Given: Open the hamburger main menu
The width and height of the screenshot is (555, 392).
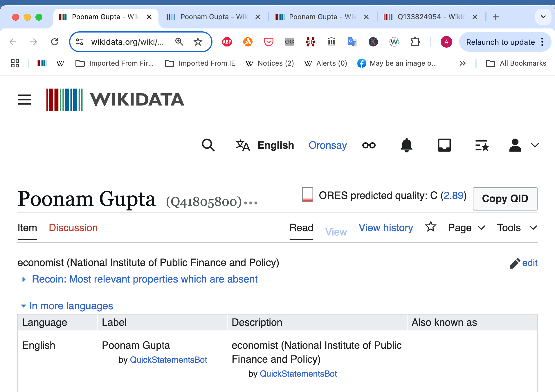Looking at the screenshot, I should click(x=25, y=100).
